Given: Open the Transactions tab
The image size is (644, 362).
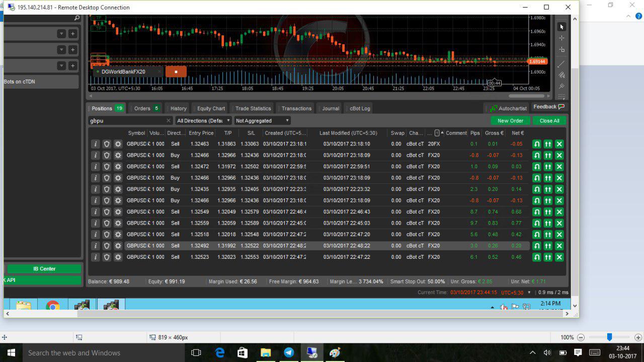Looking at the screenshot, I should pos(296,108).
